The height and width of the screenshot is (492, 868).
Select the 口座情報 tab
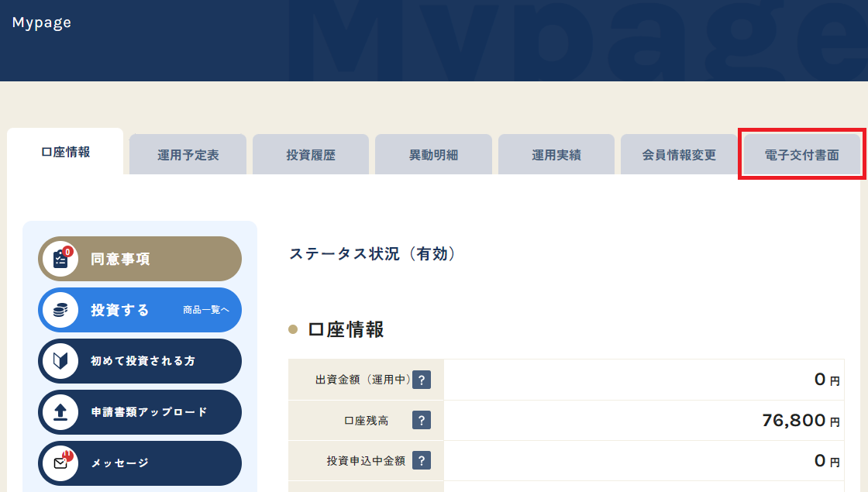coord(65,152)
